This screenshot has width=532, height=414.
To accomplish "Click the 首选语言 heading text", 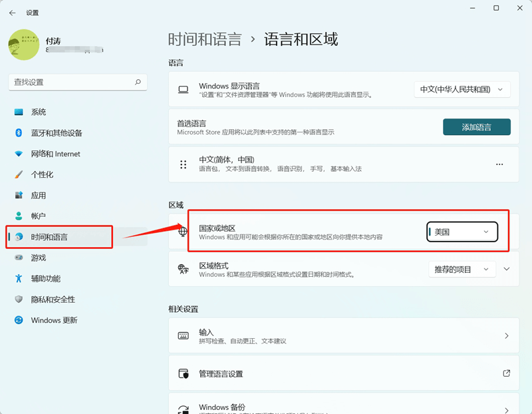I will 192,123.
